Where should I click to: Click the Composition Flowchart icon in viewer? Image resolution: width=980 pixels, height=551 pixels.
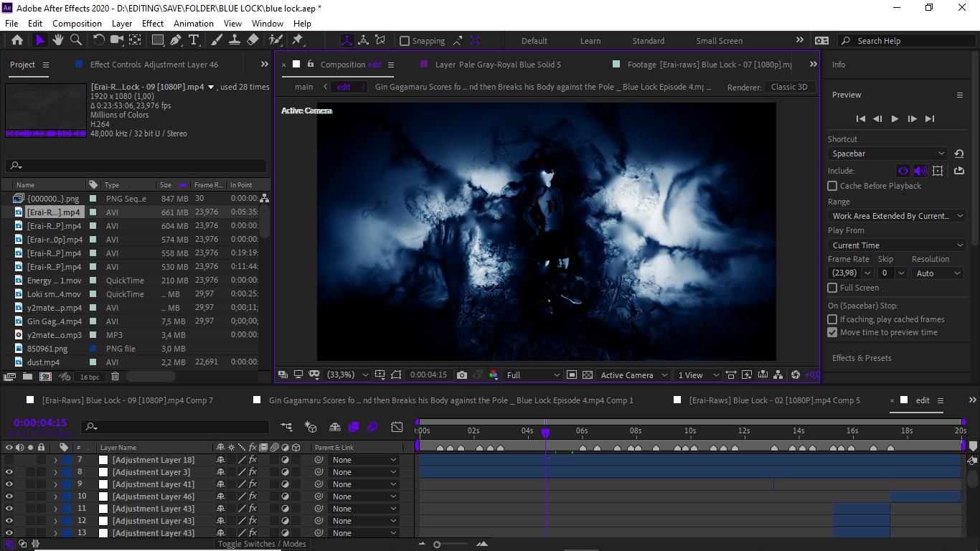pyautogui.click(x=779, y=375)
